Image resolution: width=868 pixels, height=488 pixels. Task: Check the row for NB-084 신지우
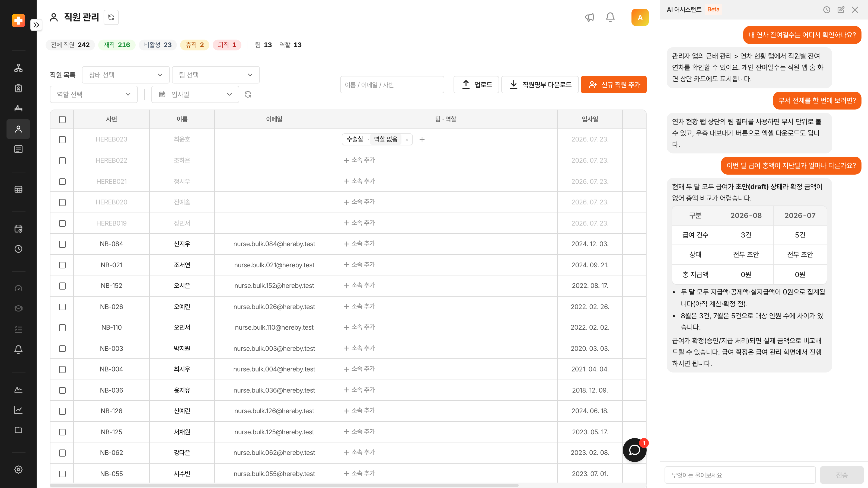coord(62,244)
